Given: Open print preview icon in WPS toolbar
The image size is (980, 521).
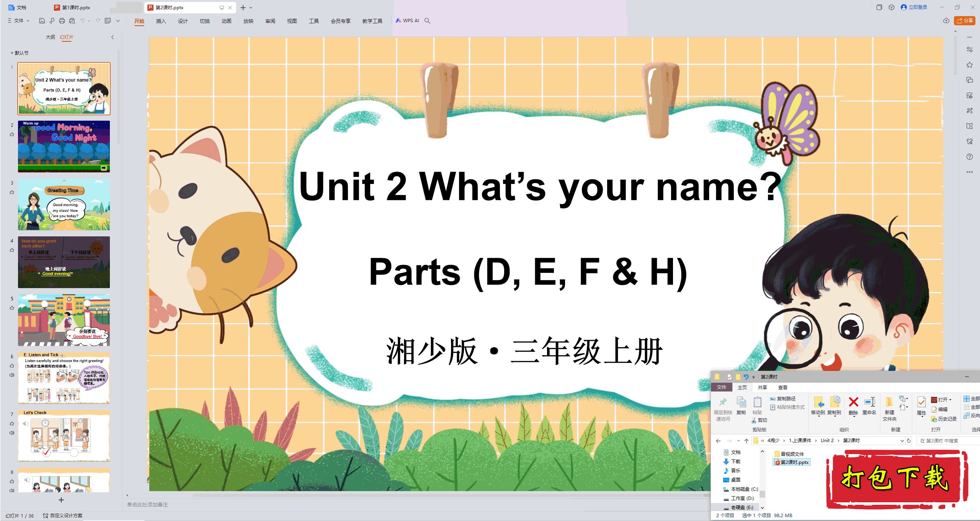Looking at the screenshot, I should tap(72, 21).
